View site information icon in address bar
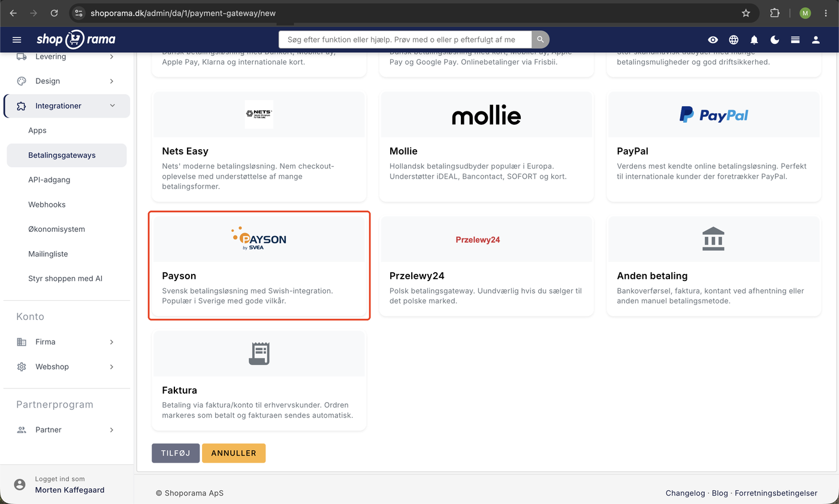Image resolution: width=839 pixels, height=504 pixels. [79, 13]
